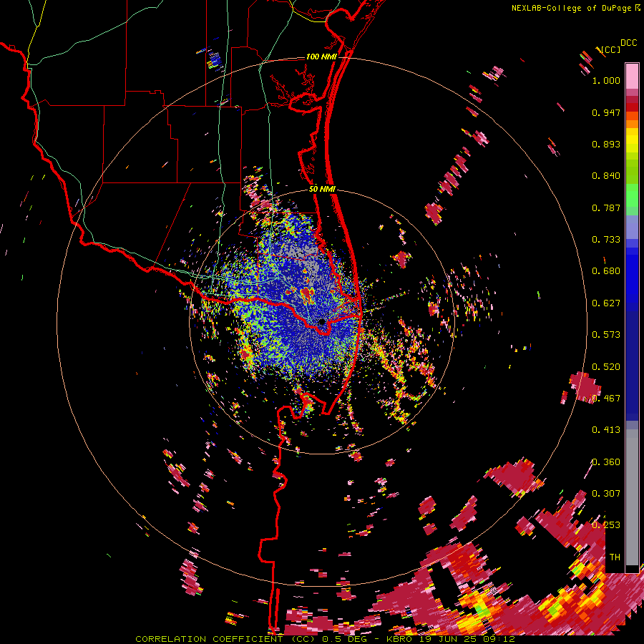Viewport: 644px width, 644px height.
Task: Click the 100 NMI range ring label
Action: point(321,57)
